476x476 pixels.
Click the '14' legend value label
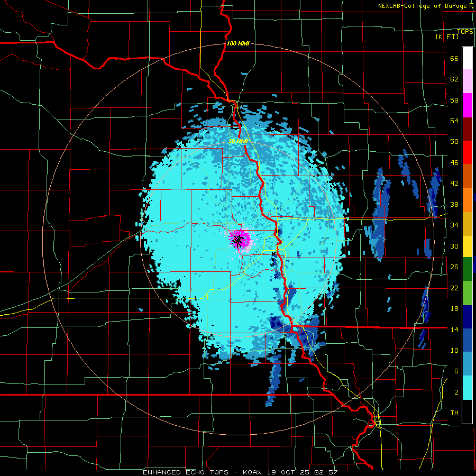(x=454, y=329)
